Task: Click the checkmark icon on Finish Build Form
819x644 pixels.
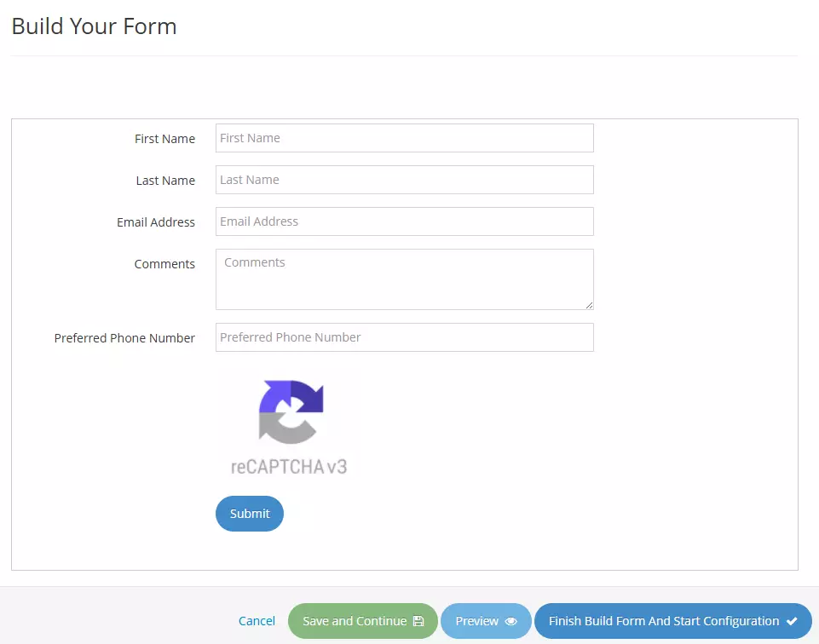Action: (x=792, y=621)
